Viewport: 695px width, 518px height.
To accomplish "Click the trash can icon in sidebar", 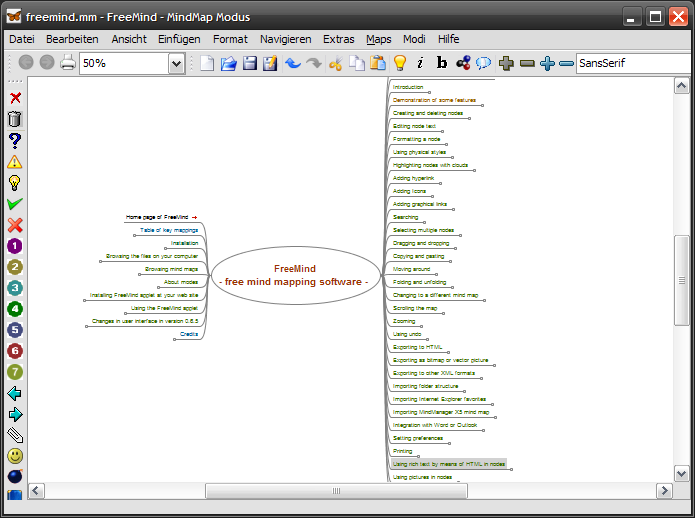I will [x=14, y=119].
